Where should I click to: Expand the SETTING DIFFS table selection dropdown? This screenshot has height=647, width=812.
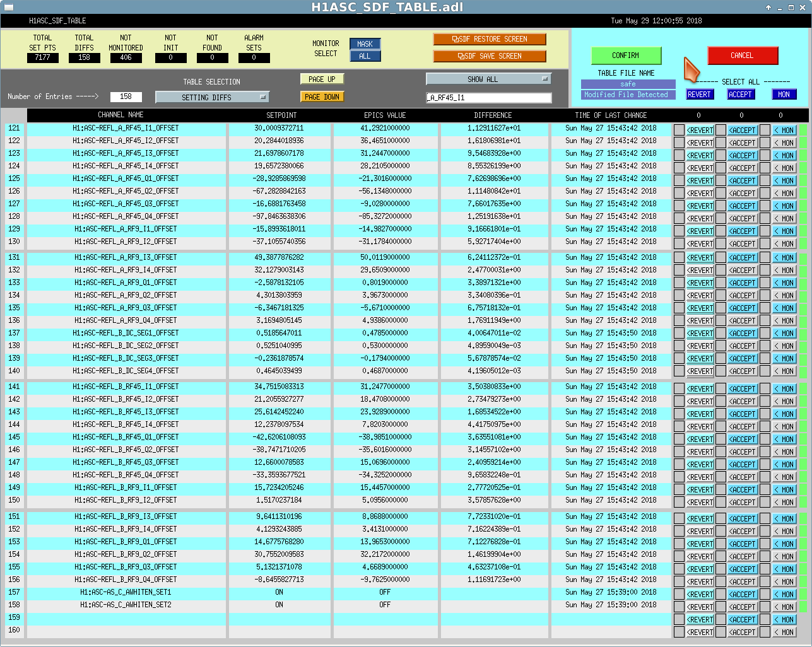212,97
